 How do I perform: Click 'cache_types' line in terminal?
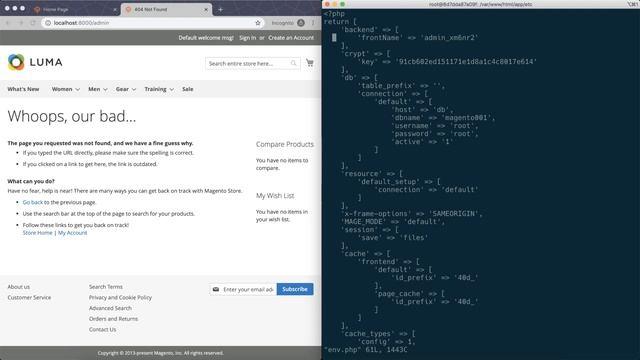[378, 333]
